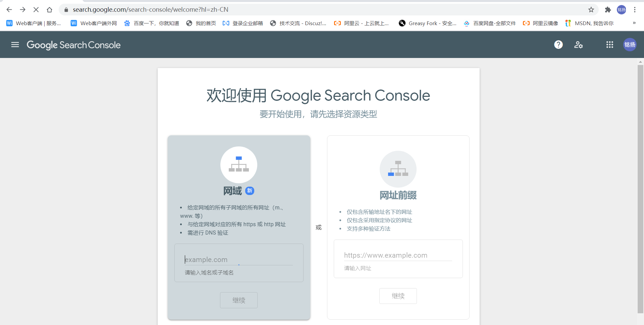Open user settings icon in header

point(579,45)
